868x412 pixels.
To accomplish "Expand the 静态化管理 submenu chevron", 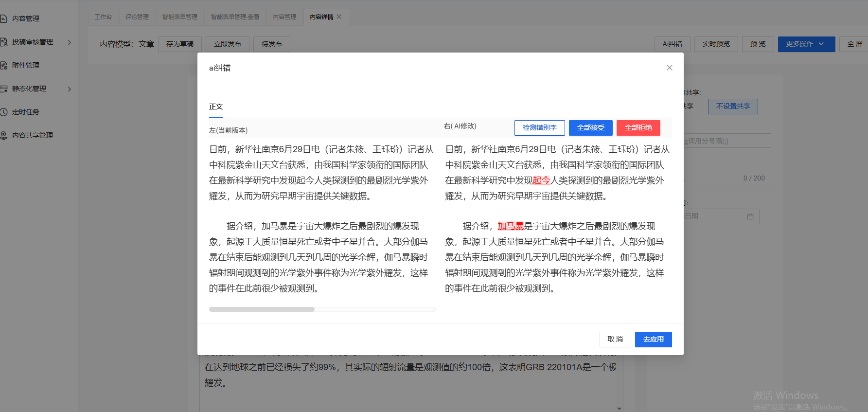I will (70, 89).
